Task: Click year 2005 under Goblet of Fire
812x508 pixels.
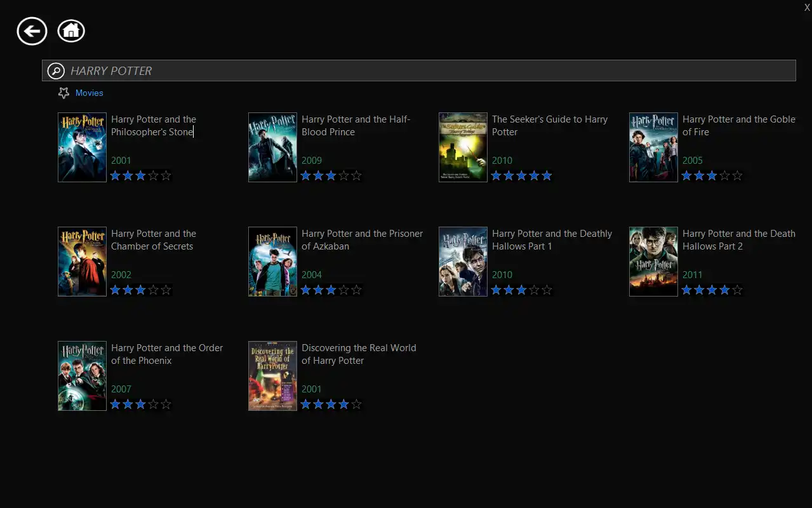Action: (693, 161)
